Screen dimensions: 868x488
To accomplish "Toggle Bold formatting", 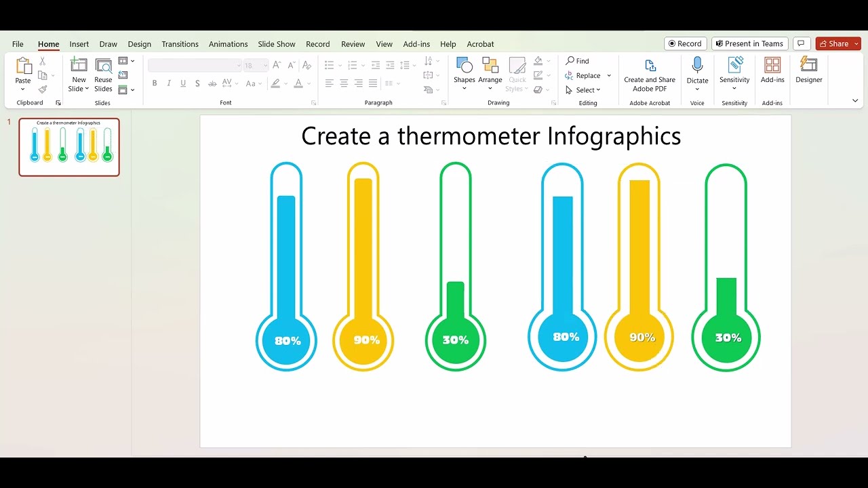I will point(155,83).
